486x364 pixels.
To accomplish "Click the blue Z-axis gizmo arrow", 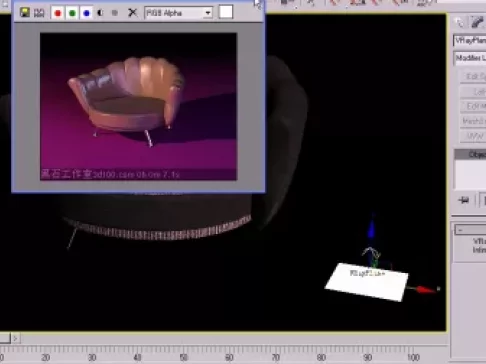I will [372, 228].
